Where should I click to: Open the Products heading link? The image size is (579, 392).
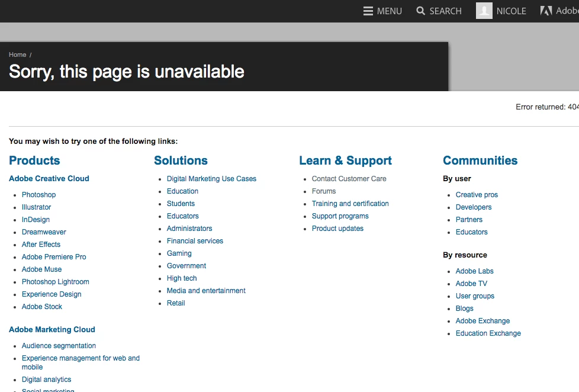pos(34,160)
